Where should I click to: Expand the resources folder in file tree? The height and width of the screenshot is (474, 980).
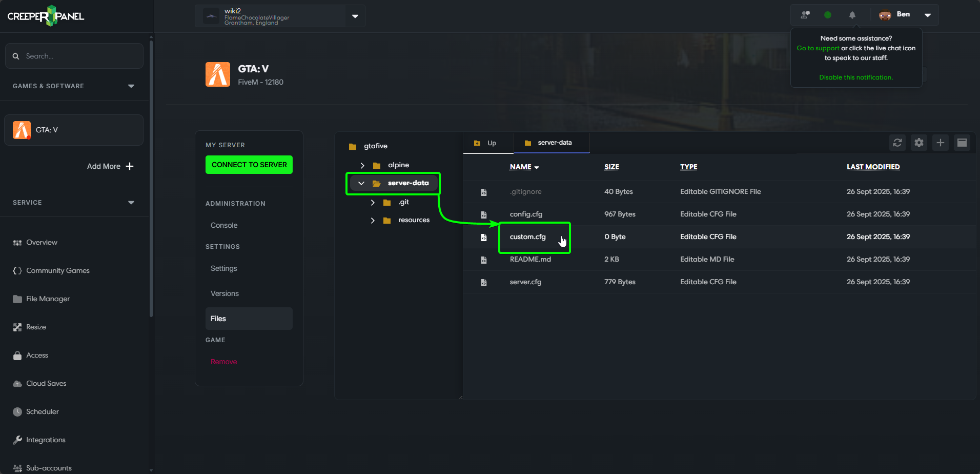coord(373,220)
